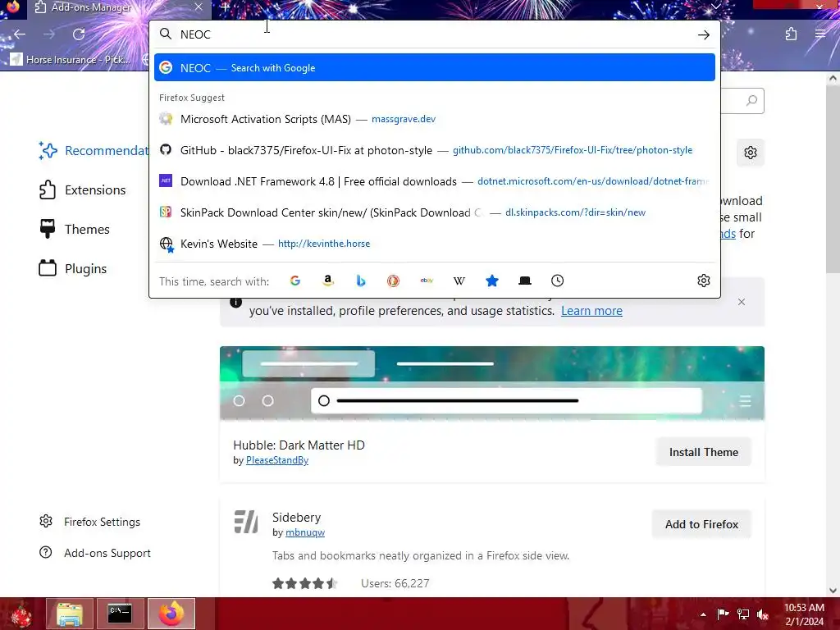Search with Amazon one-off engine icon
Screen dimensions: 840x630
(328, 281)
